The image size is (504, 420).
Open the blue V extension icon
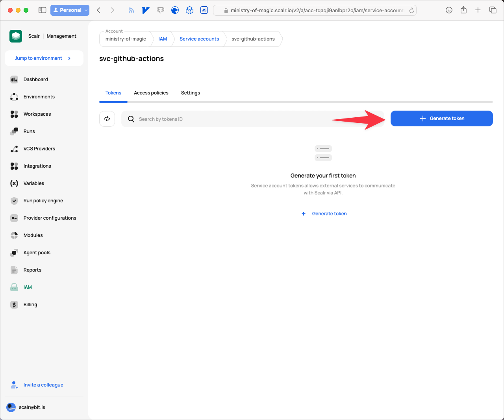click(x=146, y=10)
